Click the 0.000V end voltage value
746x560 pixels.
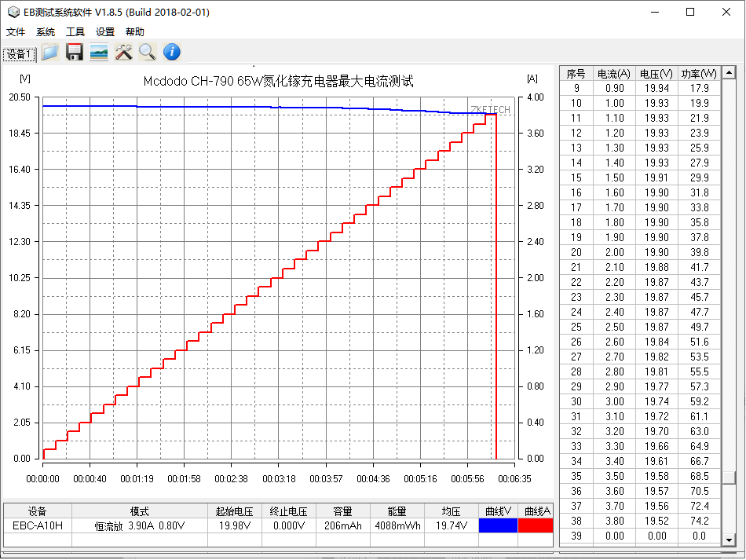(289, 525)
